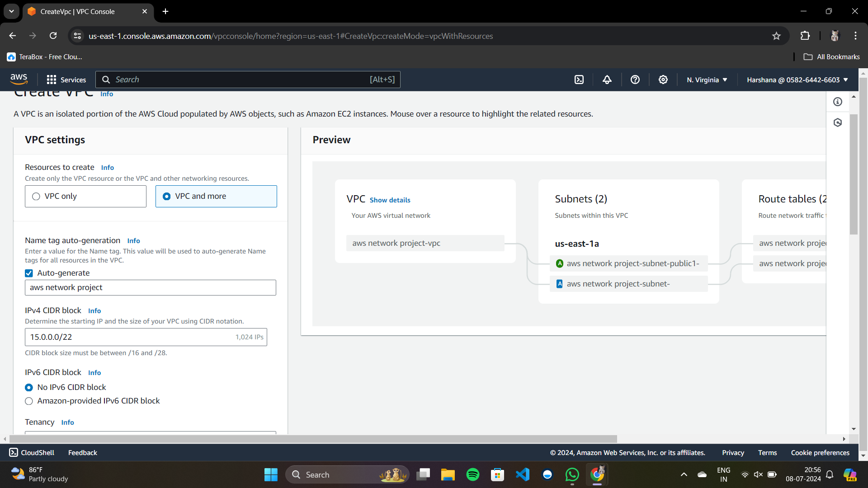Uncheck the Auto-generate name tag checkbox

(x=29, y=273)
